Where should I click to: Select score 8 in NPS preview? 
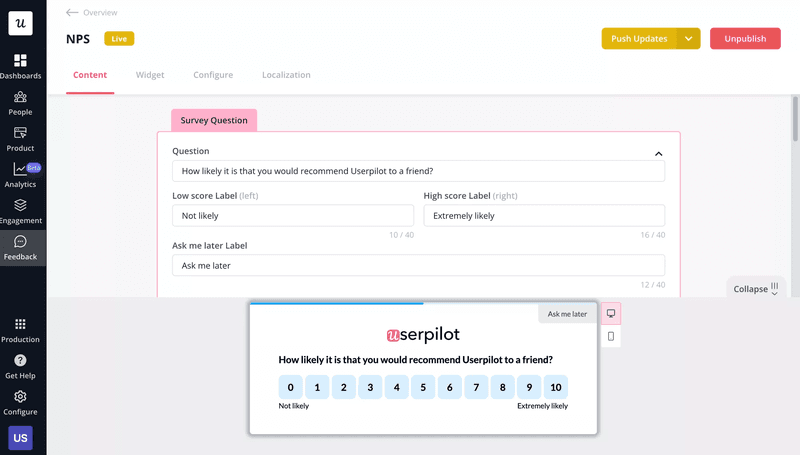tap(503, 387)
